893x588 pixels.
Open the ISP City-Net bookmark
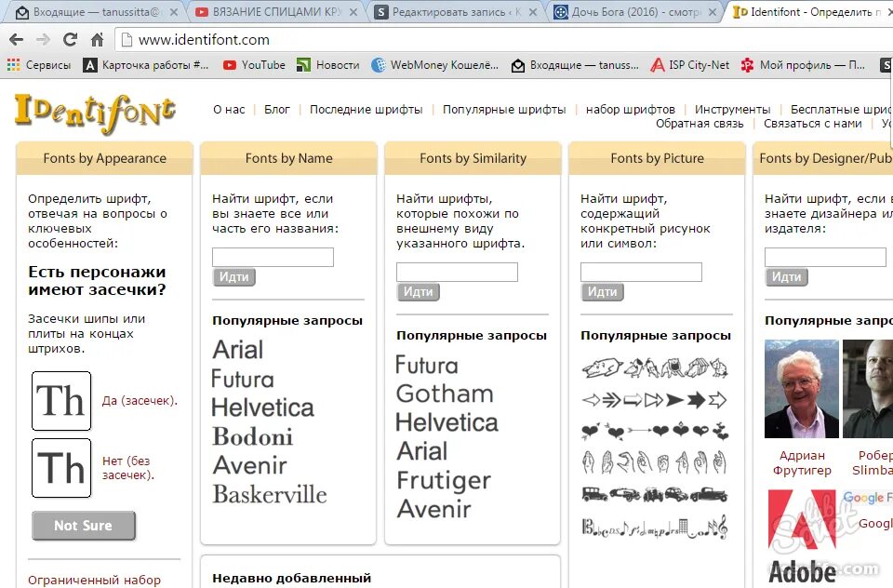689,65
